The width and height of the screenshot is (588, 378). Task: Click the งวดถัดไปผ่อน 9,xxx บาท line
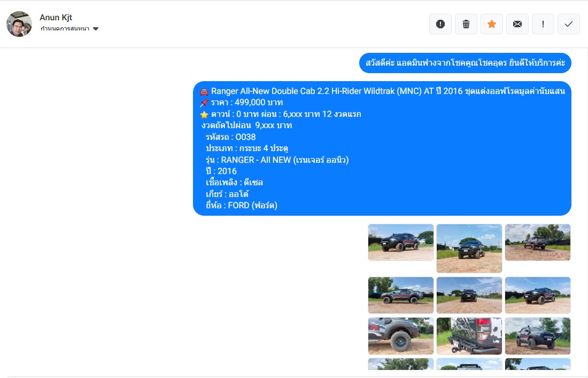pos(247,125)
